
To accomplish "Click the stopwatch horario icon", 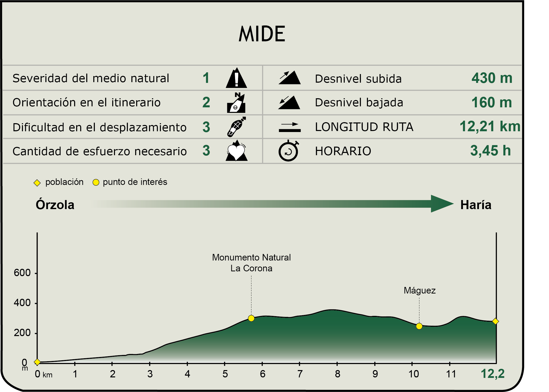I will [288, 151].
